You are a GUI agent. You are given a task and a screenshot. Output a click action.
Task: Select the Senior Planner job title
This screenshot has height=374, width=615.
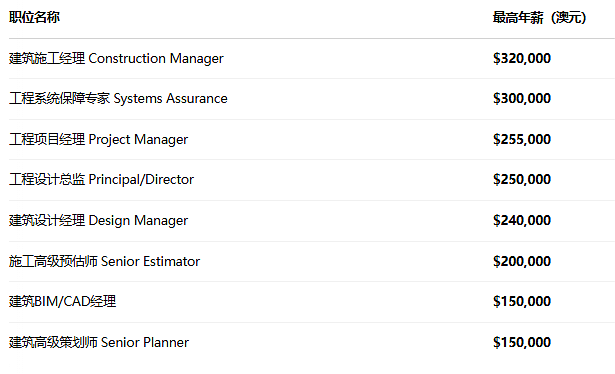(x=99, y=343)
